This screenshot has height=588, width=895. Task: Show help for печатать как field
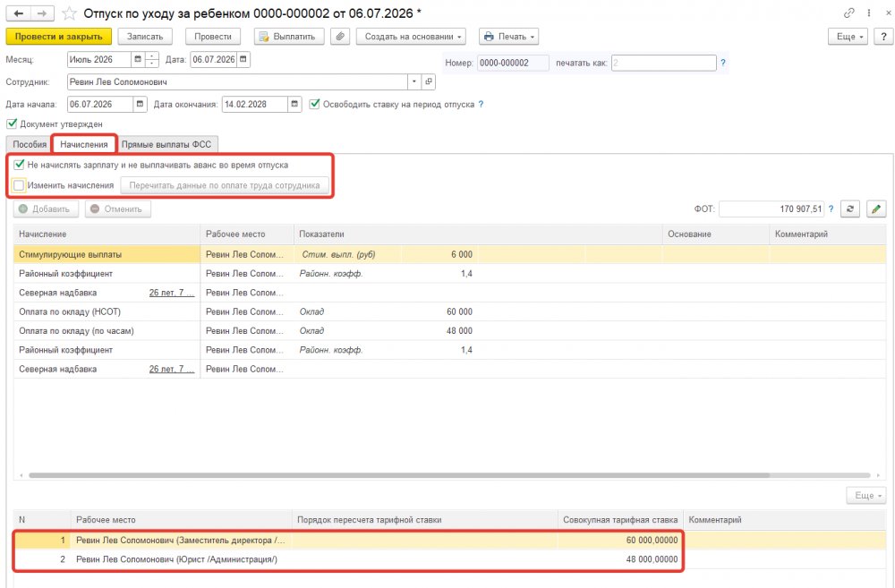tap(722, 63)
